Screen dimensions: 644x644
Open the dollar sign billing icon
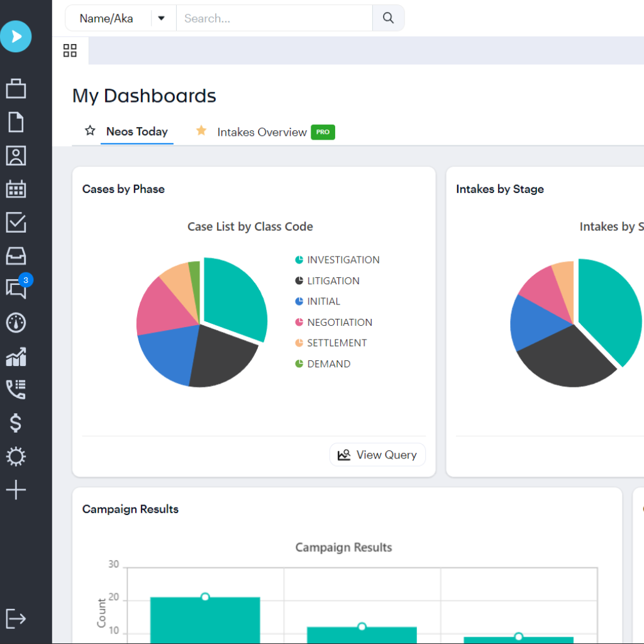point(16,423)
